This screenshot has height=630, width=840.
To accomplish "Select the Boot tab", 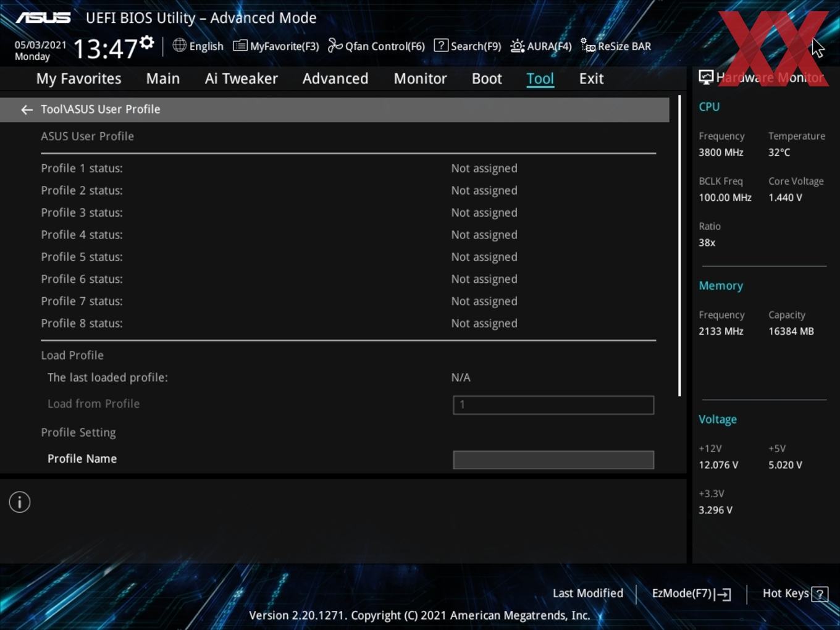I will [487, 78].
